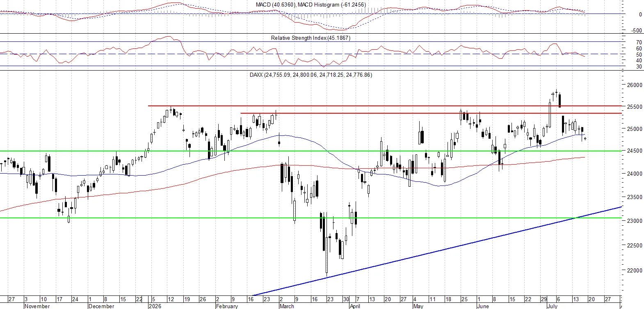Click the November month label
Screen dimensions: 644x309
37,306
